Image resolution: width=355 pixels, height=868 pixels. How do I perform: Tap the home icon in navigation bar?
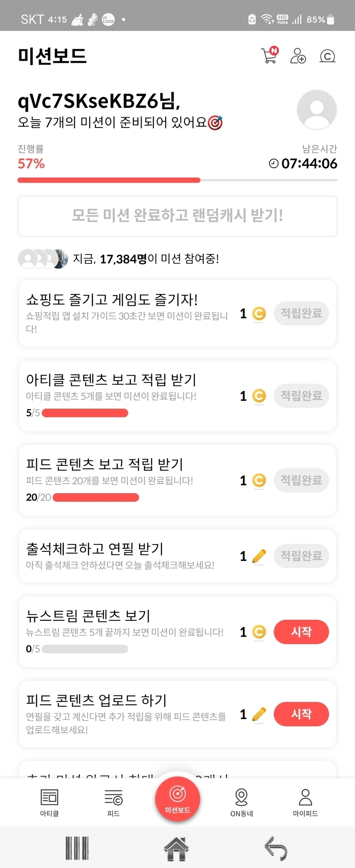coord(176,848)
